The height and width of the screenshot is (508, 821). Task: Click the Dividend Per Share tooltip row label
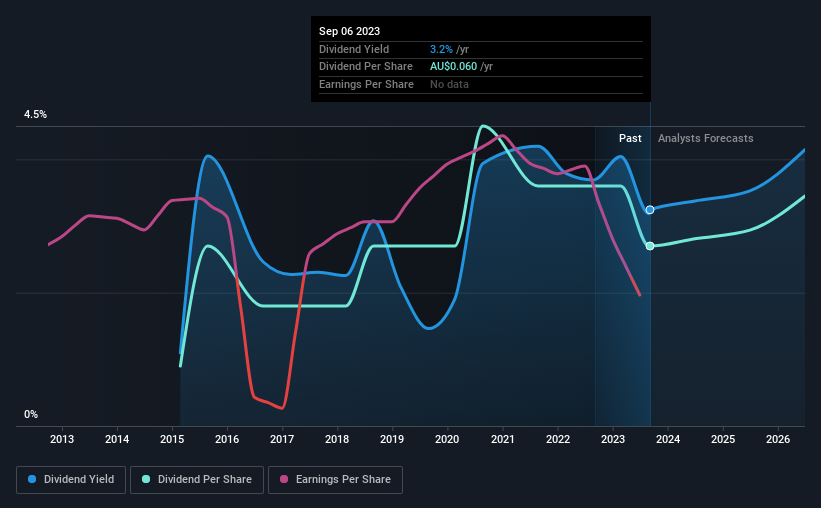[x=365, y=67]
